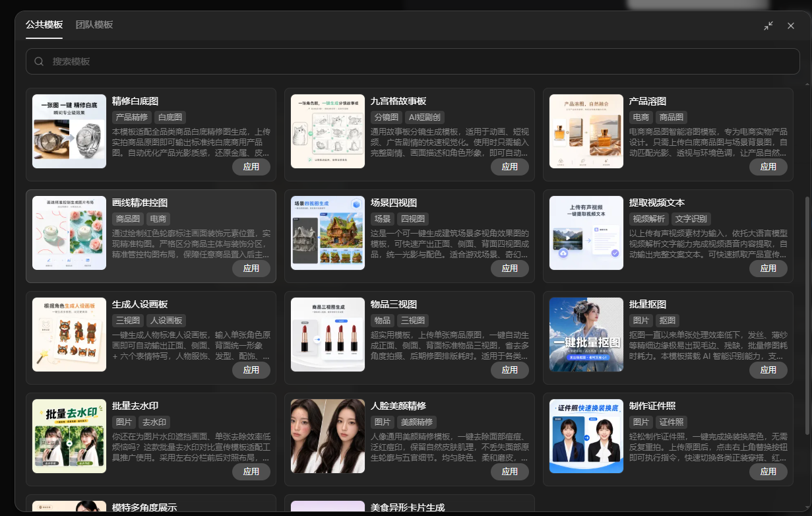This screenshot has width=812, height=516.
Task: Click the 四视图 tag
Action: [x=413, y=219]
